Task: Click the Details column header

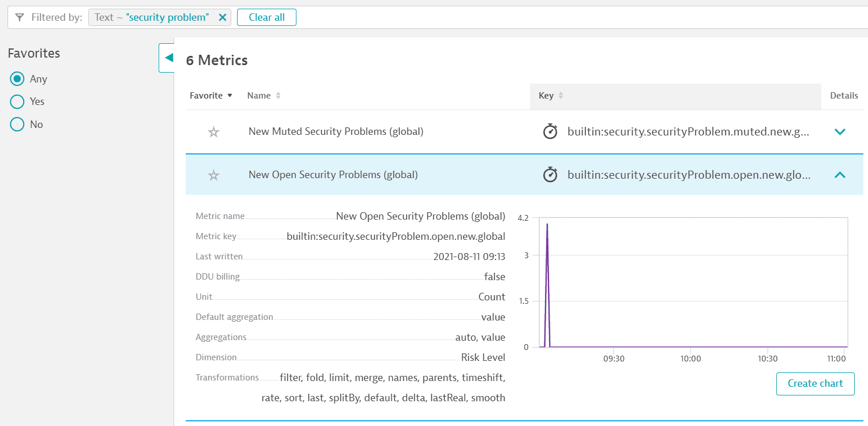Action: 844,96
